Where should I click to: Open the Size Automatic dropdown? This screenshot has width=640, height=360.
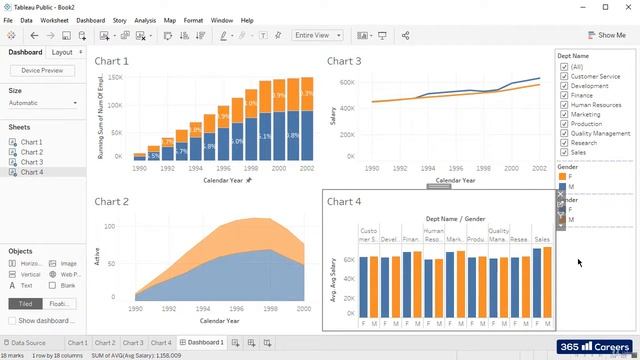(x=43, y=103)
